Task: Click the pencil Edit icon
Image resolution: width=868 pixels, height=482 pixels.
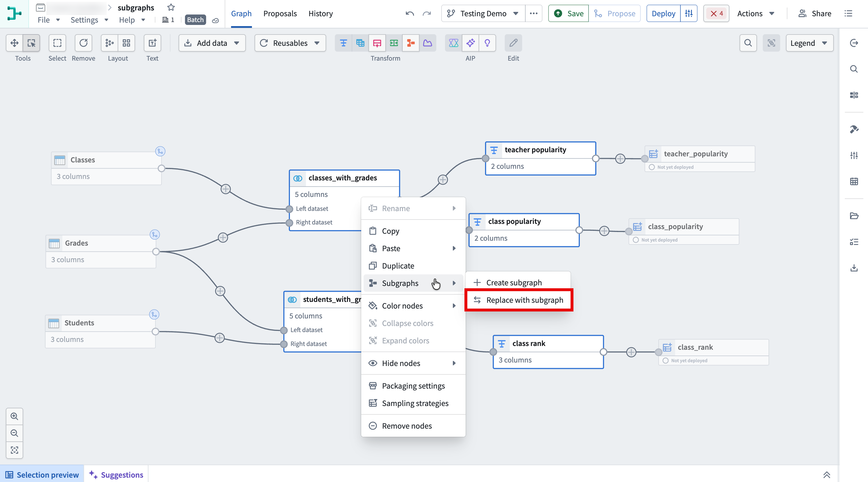Action: pyautogui.click(x=513, y=43)
